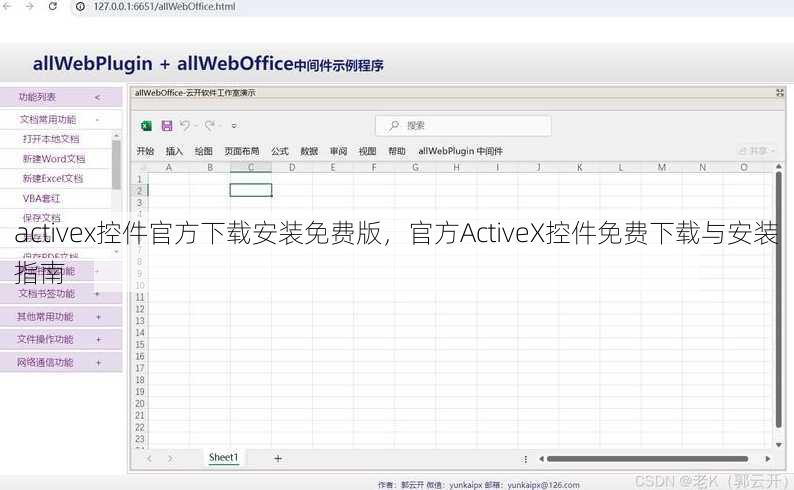Click the vertical scrollbar up arrow
This screenshot has width=794, height=490.
[x=779, y=167]
